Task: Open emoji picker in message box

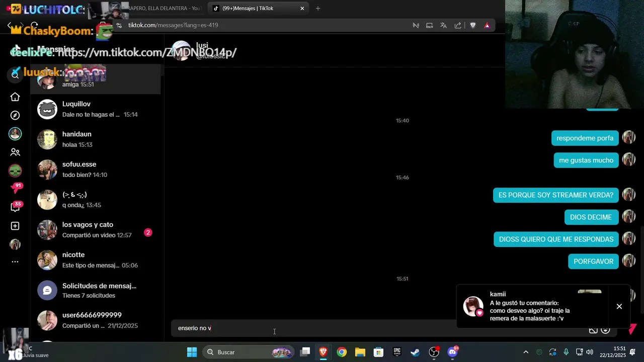Action: [x=606, y=330]
